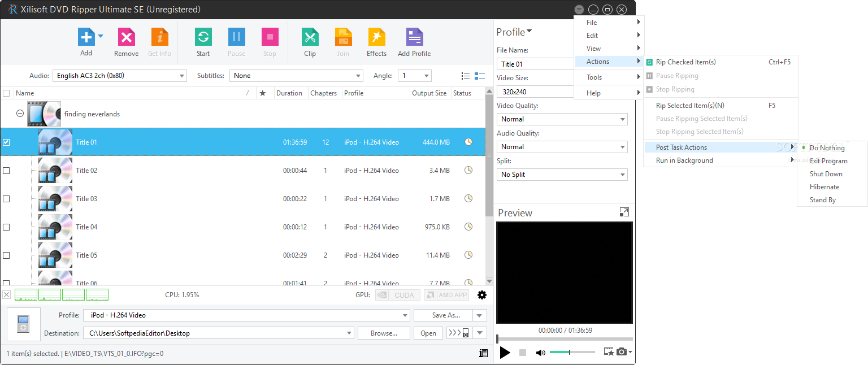
Task: Click the Save As... button
Action: 443,315
